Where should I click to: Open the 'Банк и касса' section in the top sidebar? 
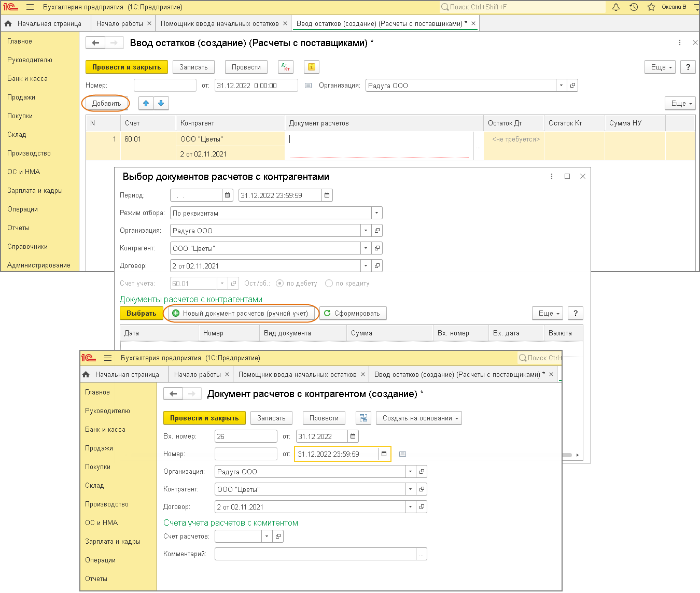[27, 79]
